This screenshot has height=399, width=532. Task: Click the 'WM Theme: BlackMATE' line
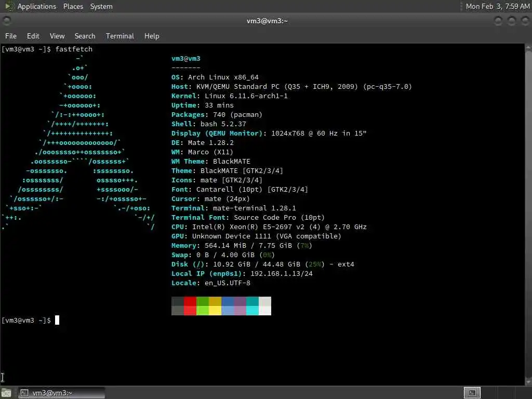tap(211, 161)
